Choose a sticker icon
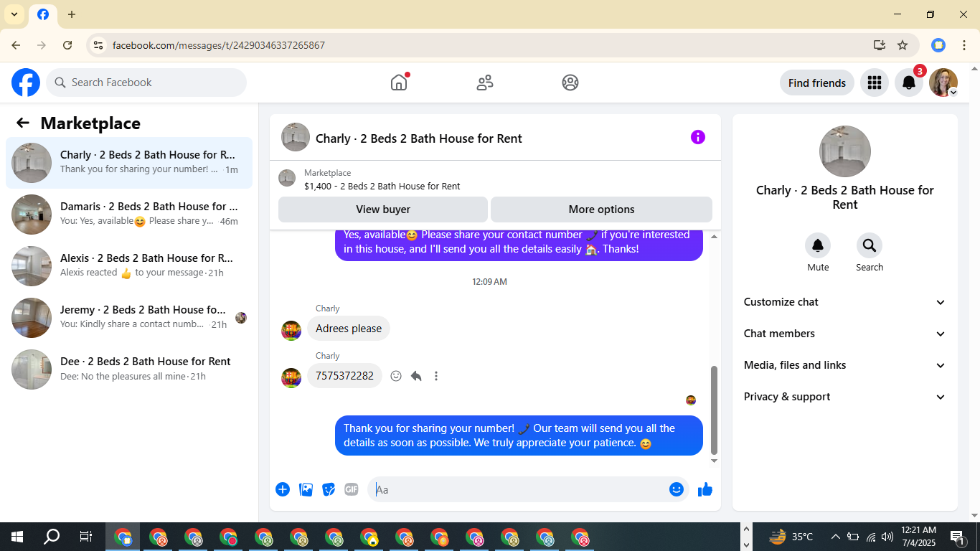The height and width of the screenshot is (551, 980). click(x=329, y=489)
